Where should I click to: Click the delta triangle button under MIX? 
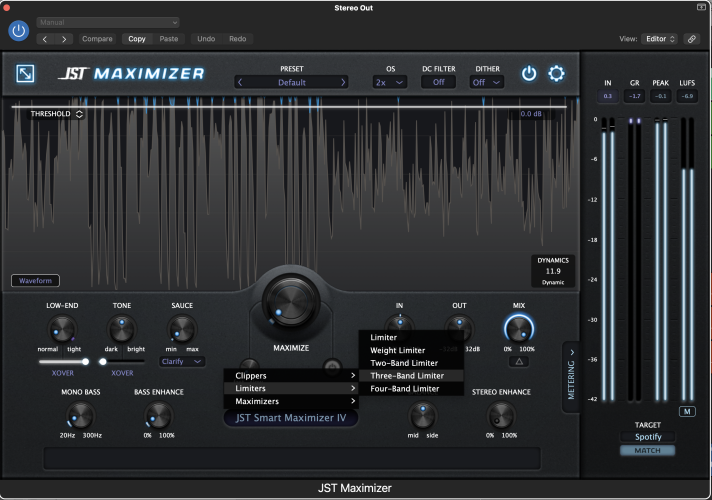[x=519, y=361]
